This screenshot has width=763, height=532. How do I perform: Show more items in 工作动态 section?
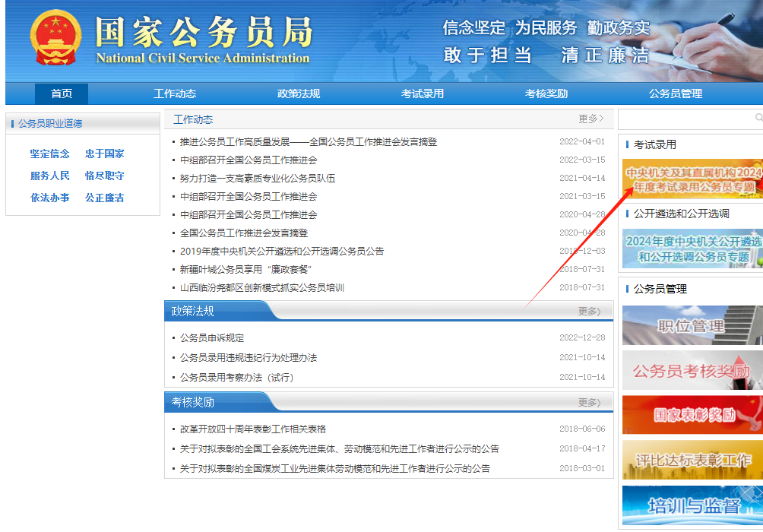(x=590, y=119)
